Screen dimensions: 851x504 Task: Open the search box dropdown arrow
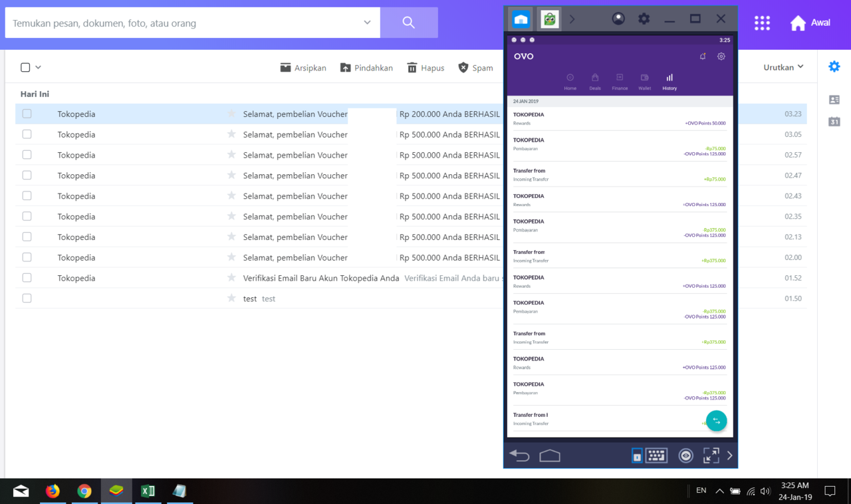367,23
